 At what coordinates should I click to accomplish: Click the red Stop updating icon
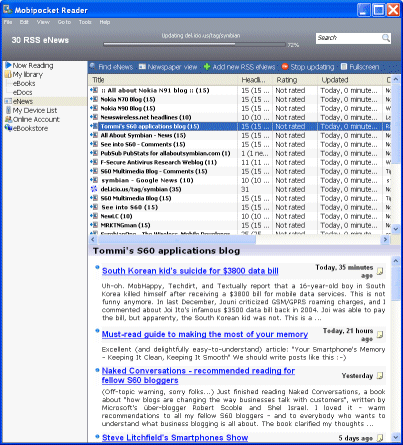coord(285,67)
